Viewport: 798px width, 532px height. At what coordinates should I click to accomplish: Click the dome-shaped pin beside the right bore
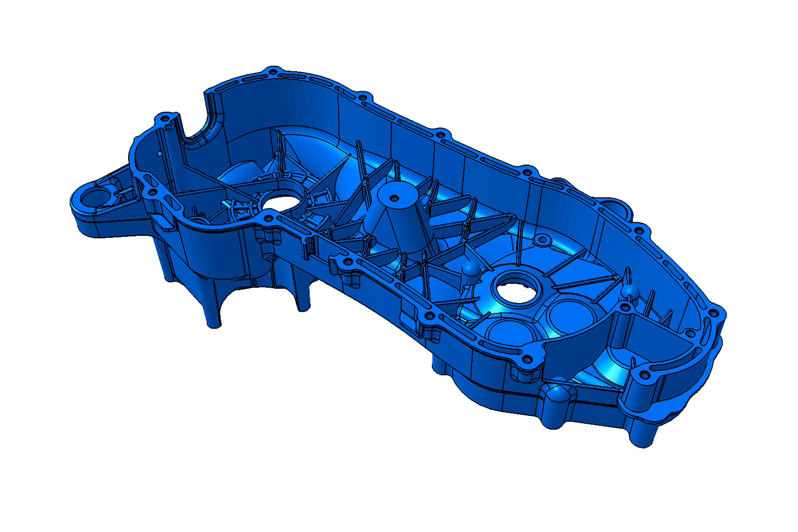click(470, 270)
